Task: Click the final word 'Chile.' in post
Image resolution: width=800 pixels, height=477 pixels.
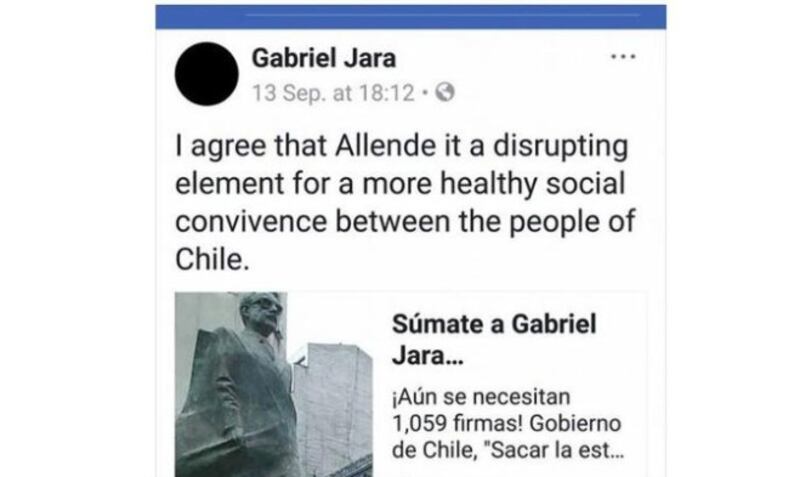Action: (212, 259)
